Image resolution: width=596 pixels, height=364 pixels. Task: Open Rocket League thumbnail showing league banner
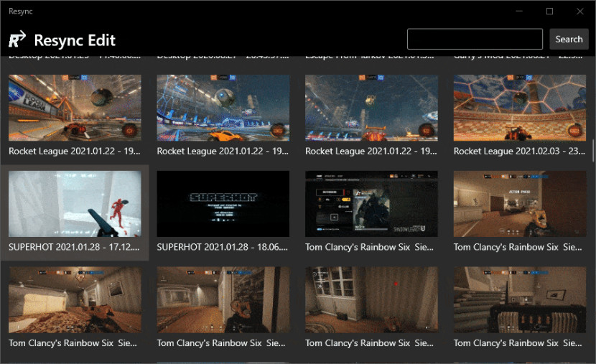click(x=75, y=108)
